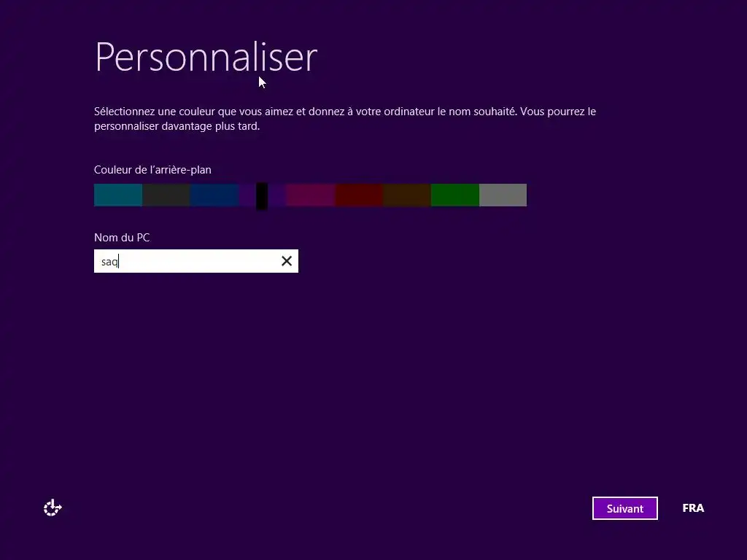Pick the dark gray background color
The width and height of the screenshot is (747, 560).
point(166,195)
